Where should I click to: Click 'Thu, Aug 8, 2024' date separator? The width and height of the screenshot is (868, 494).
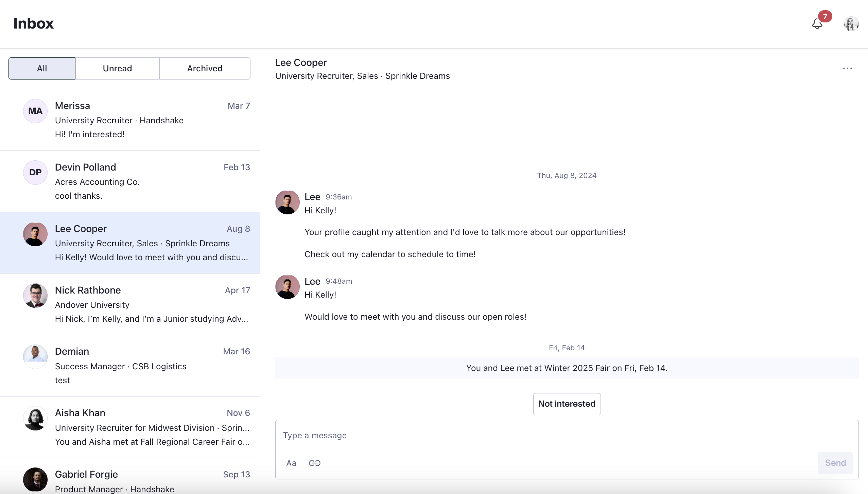[567, 176]
